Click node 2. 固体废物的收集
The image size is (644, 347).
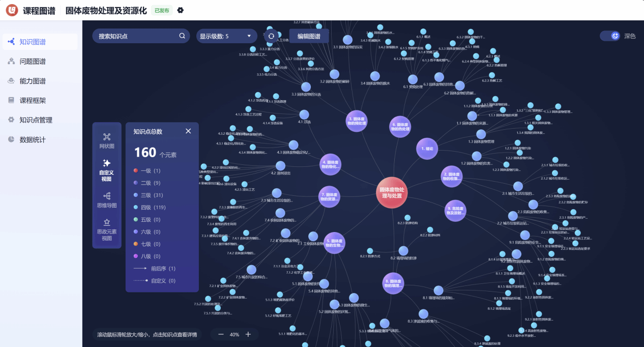coord(452,177)
